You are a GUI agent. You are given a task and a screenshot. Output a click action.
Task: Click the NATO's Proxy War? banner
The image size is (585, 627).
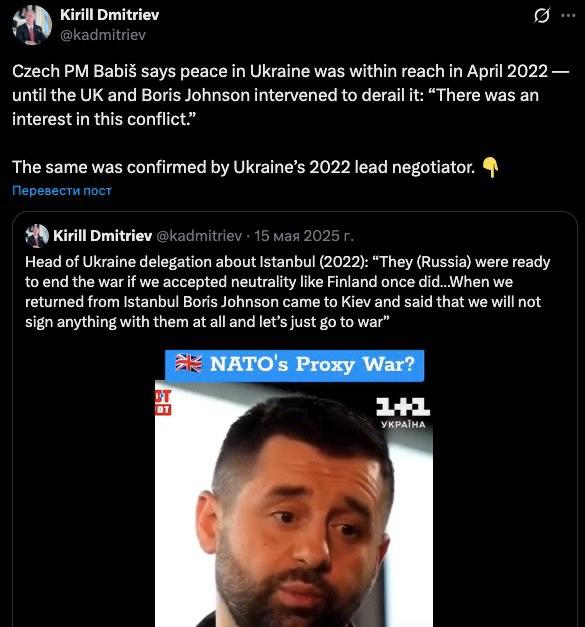(x=294, y=365)
